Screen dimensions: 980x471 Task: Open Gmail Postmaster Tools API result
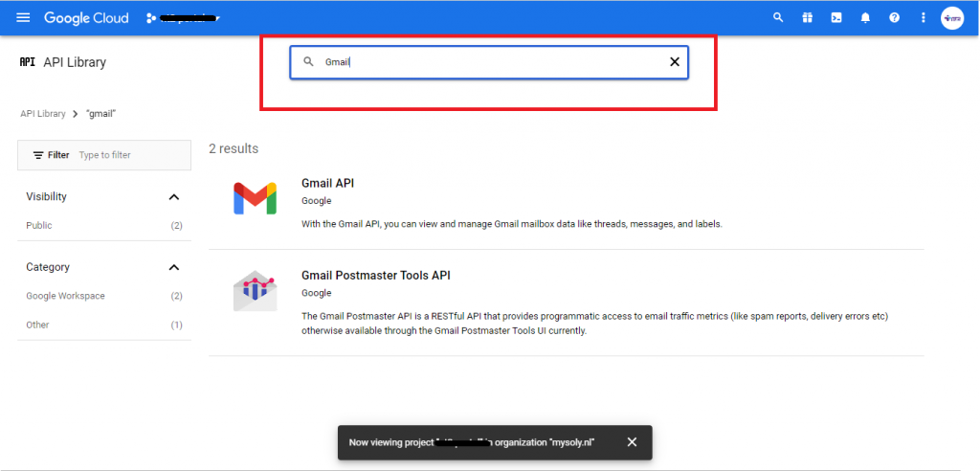(375, 275)
